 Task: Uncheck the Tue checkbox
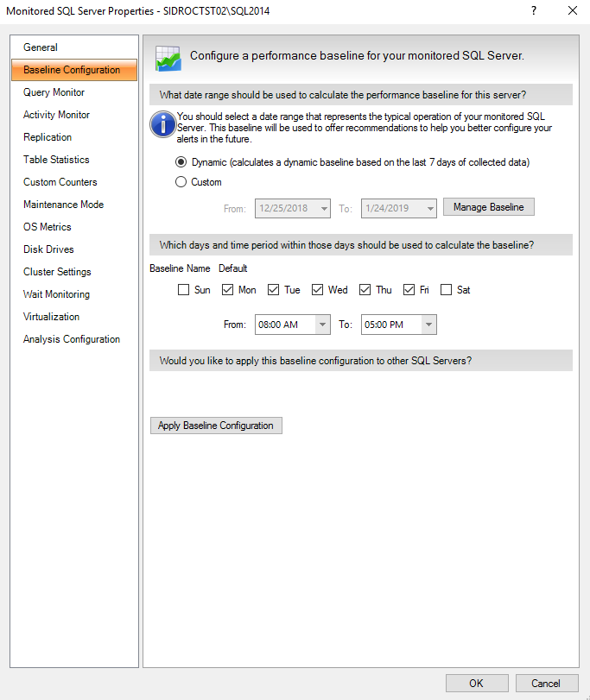(273, 290)
